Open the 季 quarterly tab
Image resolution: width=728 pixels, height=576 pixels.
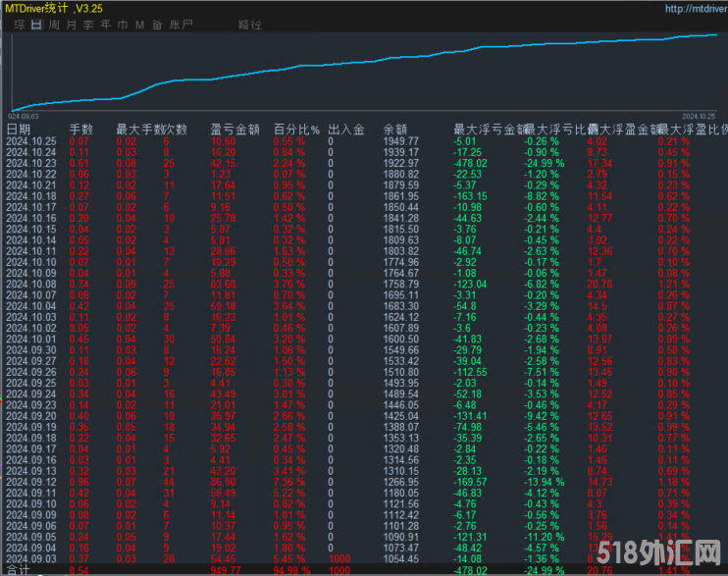tap(88, 24)
